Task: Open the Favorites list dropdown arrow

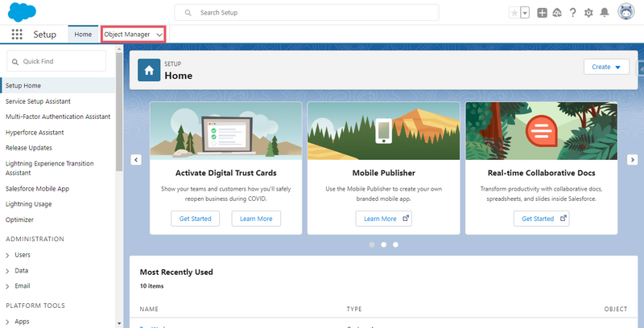Action: pyautogui.click(x=525, y=13)
